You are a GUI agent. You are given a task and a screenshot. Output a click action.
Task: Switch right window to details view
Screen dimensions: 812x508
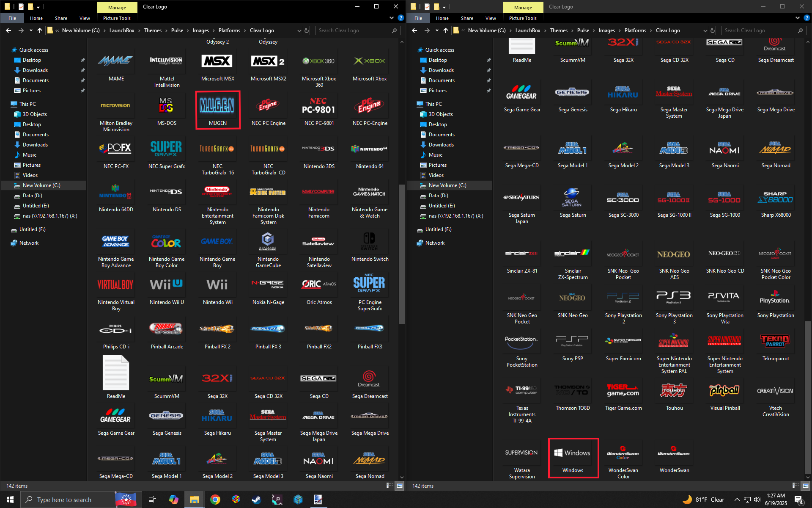point(796,486)
